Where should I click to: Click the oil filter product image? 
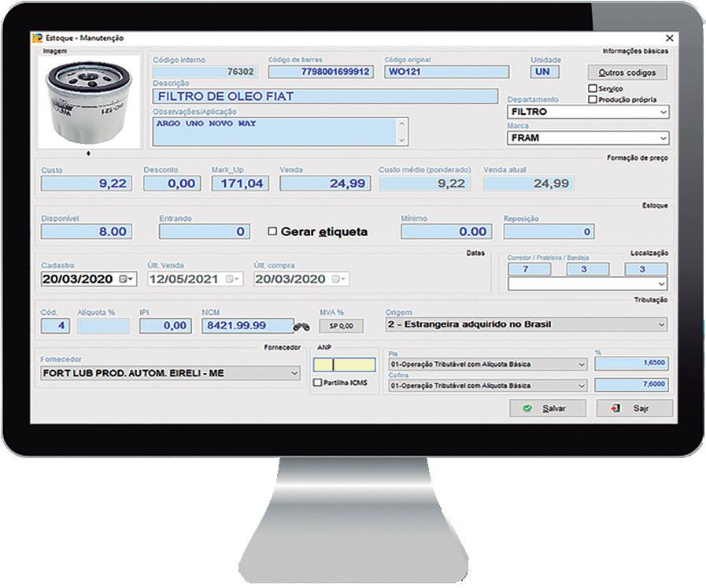tap(89, 102)
